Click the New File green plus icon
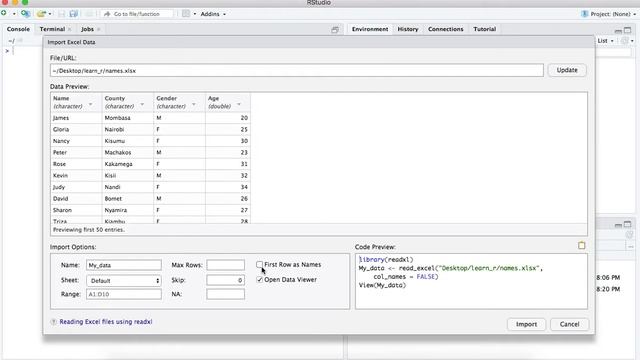 (4, 13)
